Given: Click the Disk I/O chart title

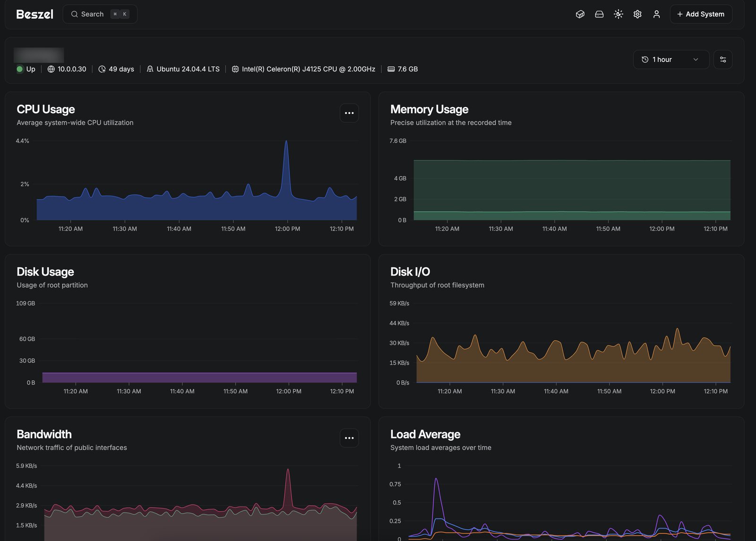Looking at the screenshot, I should click(x=410, y=272).
